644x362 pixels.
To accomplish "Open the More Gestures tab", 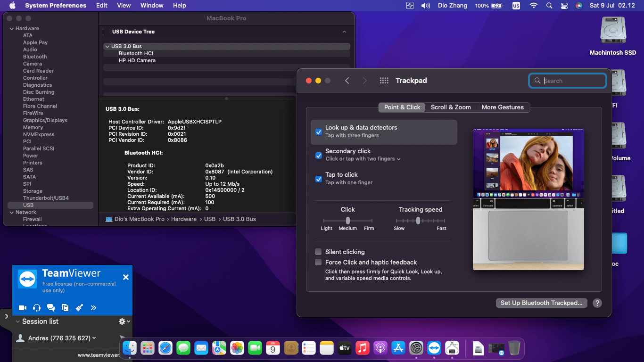I will point(503,107).
